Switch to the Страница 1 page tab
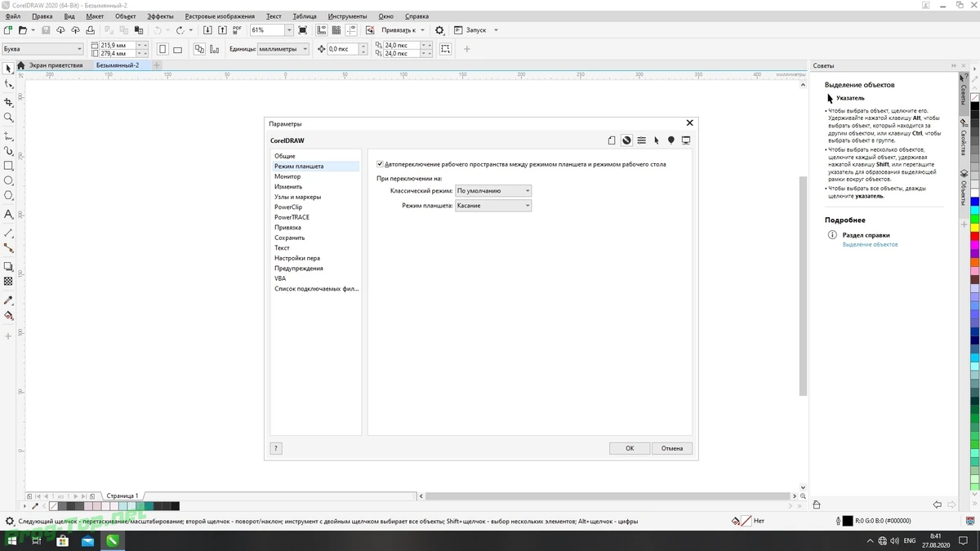980x551 pixels. point(122,495)
